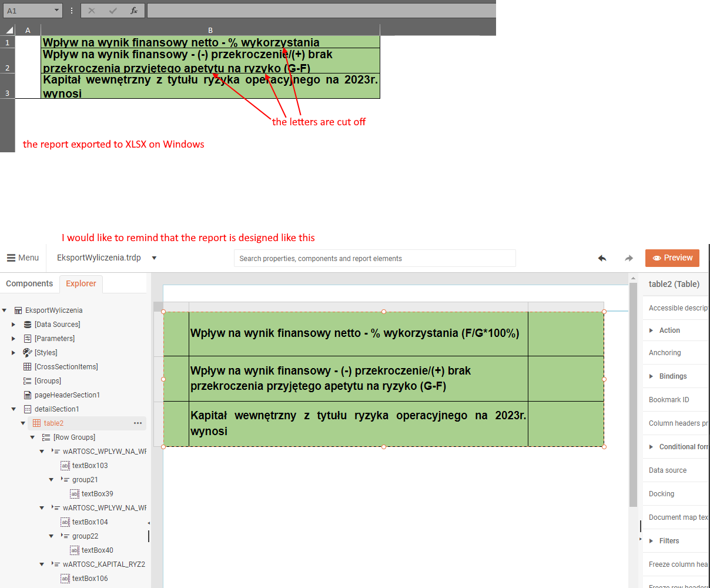Switch to the Components tab
Viewport: 710px width, 588px height.
pos(29,283)
